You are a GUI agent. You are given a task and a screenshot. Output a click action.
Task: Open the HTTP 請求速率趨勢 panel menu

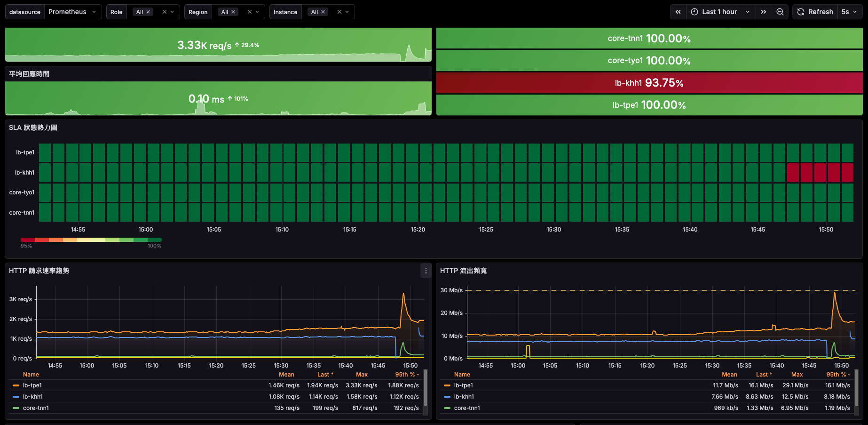(x=426, y=271)
